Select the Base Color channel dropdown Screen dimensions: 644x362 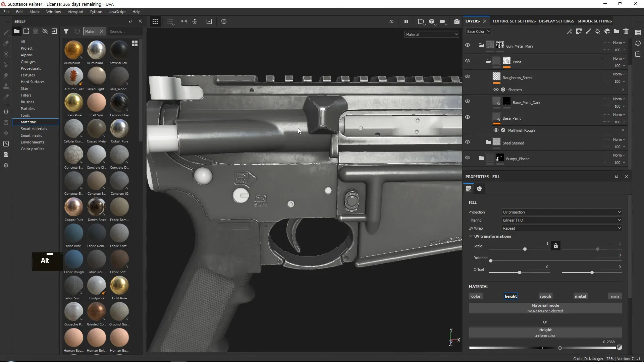point(478,31)
